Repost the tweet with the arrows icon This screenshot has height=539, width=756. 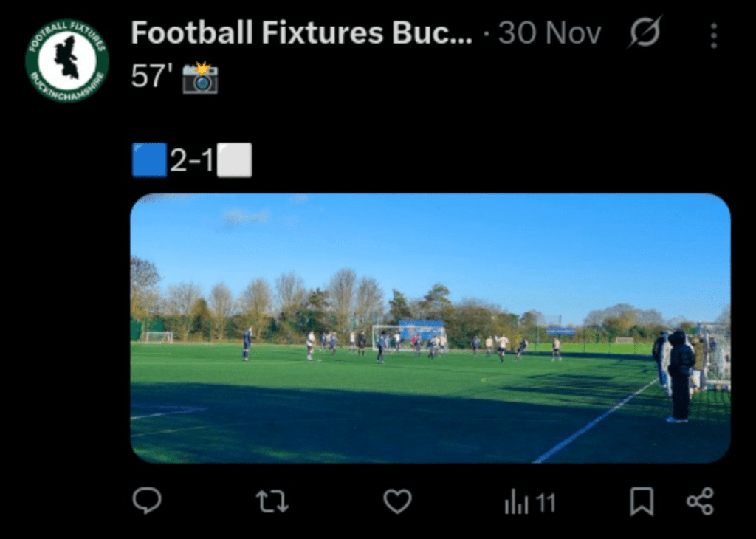[x=272, y=502]
